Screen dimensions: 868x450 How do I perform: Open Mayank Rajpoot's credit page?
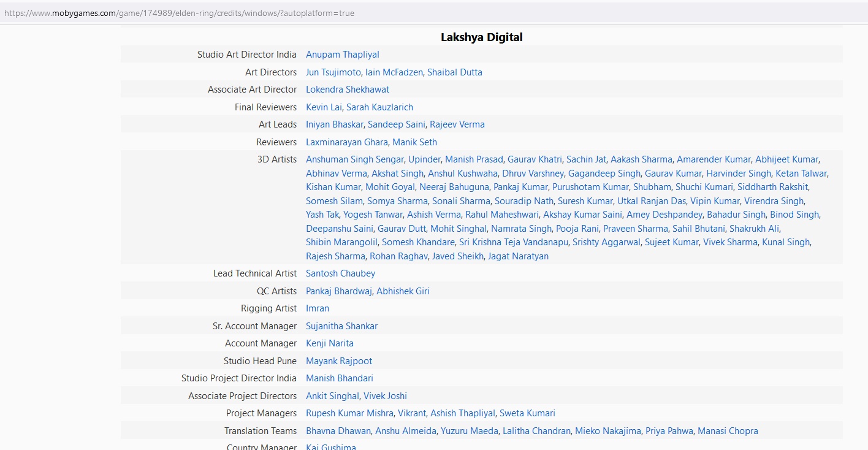point(339,361)
